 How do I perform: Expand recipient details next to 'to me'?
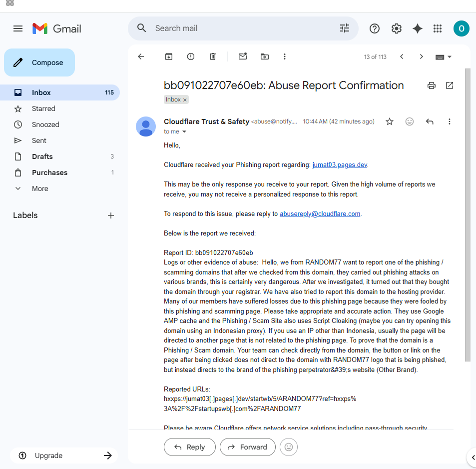[184, 131]
